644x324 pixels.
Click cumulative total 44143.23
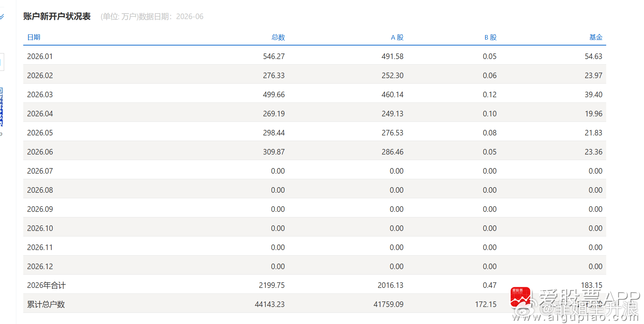(269, 304)
